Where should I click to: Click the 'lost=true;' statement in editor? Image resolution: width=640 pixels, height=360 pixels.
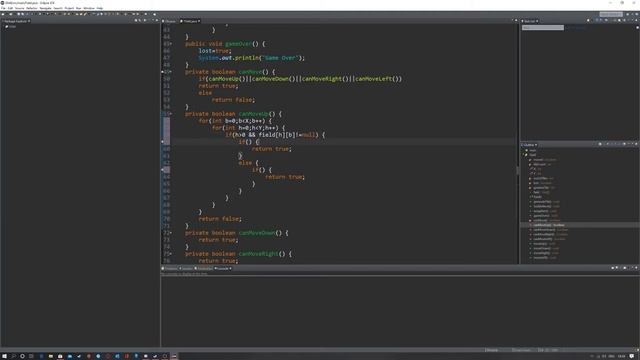[215, 51]
